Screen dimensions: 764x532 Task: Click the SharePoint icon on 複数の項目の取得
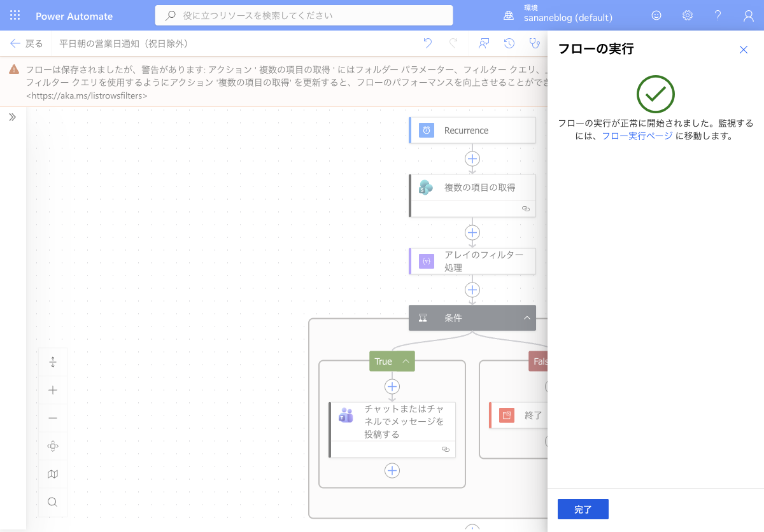click(427, 188)
